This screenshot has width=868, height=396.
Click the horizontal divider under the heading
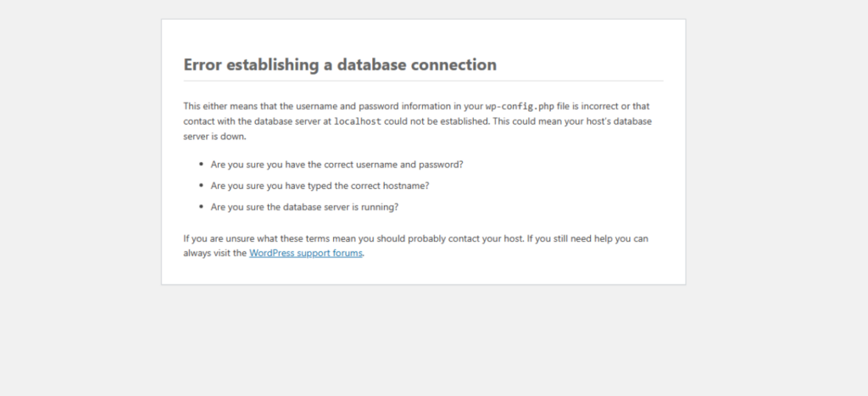point(423,81)
